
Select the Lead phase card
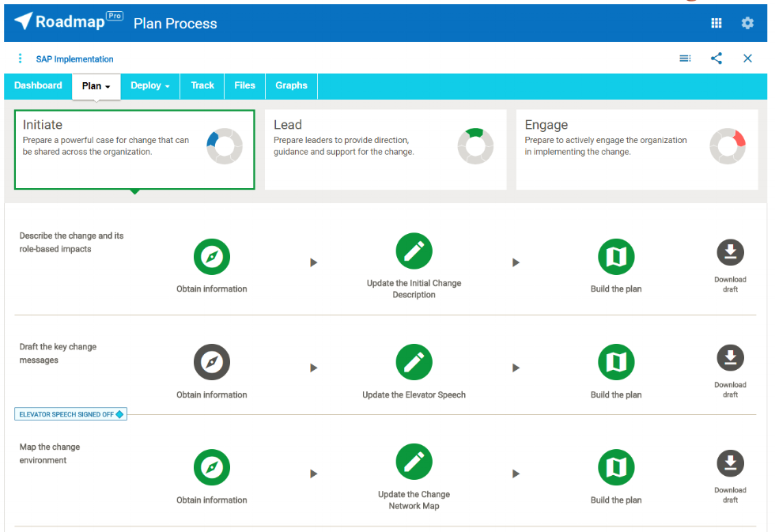[385, 149]
